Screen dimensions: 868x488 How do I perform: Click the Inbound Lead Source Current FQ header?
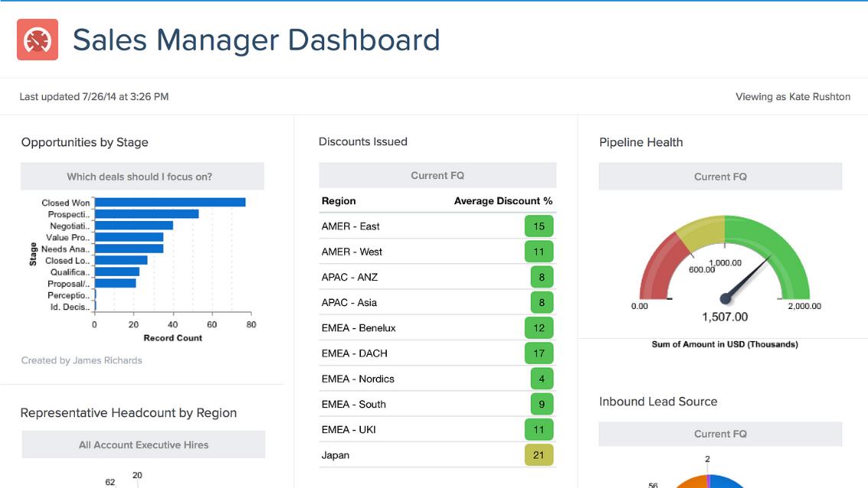720,434
